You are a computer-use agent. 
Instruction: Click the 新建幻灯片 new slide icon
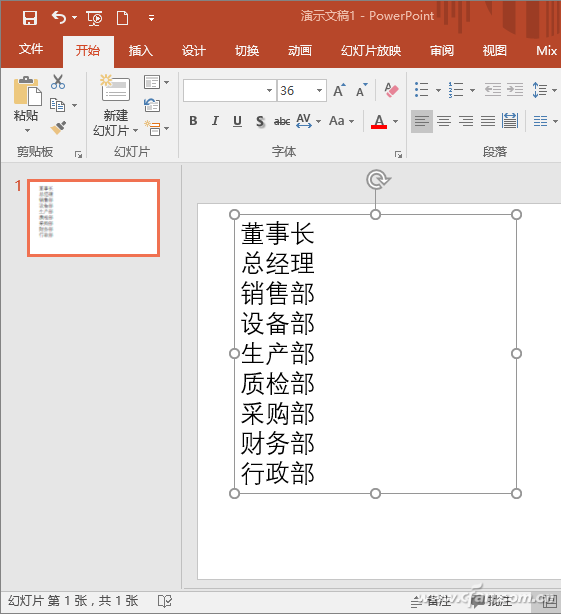pos(115,88)
